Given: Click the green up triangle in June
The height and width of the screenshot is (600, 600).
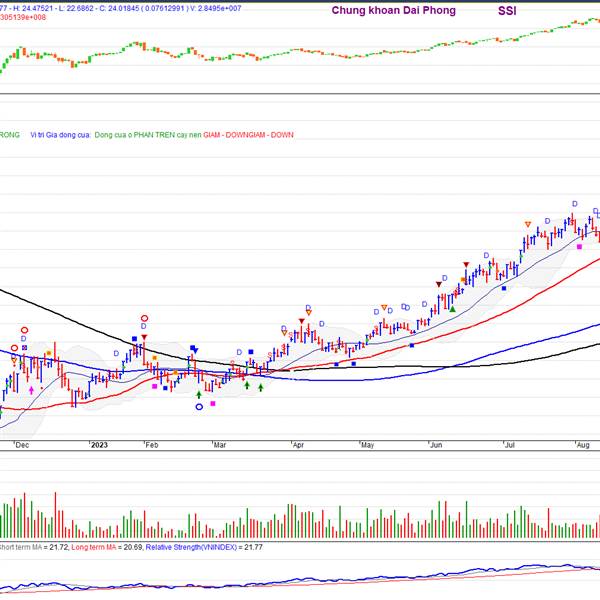Looking at the screenshot, I should (x=452, y=309).
